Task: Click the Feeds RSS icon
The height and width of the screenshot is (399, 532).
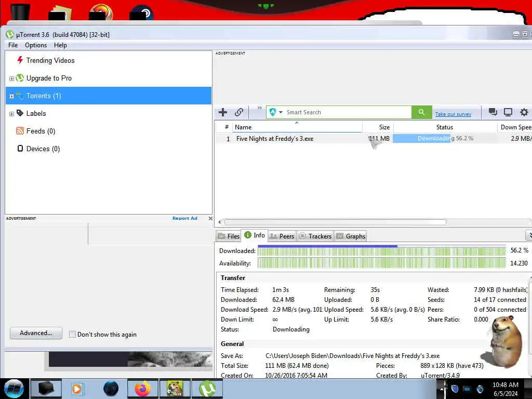Action: [20, 131]
